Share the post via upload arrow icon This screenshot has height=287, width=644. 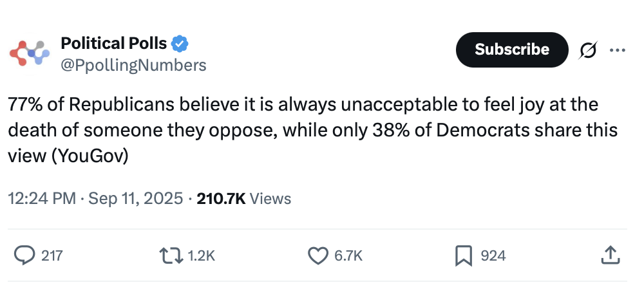[x=609, y=255]
